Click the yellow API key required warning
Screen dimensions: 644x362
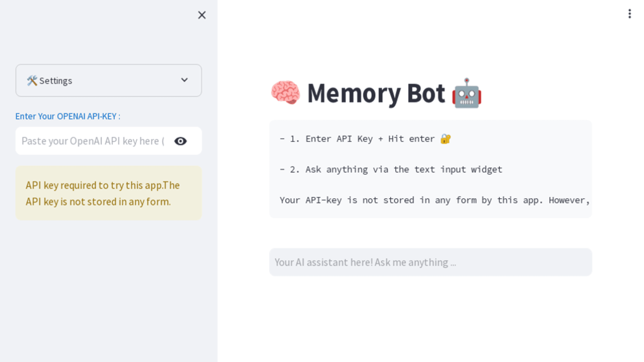click(108, 193)
